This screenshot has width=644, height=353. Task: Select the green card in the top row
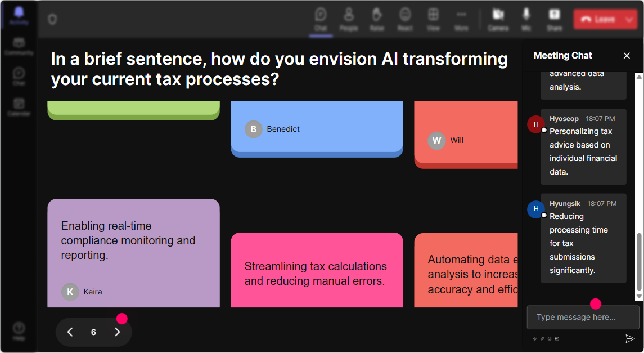coord(133,110)
